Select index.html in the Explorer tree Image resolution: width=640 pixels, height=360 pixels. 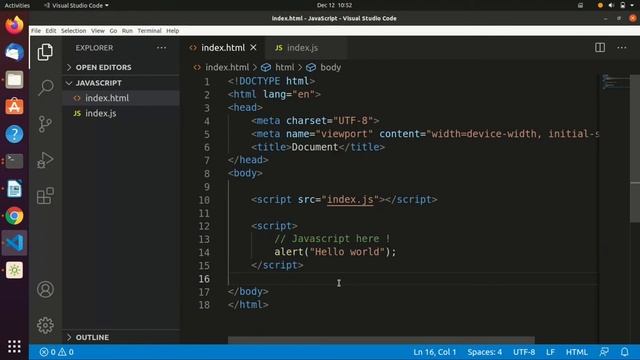tap(121, 98)
